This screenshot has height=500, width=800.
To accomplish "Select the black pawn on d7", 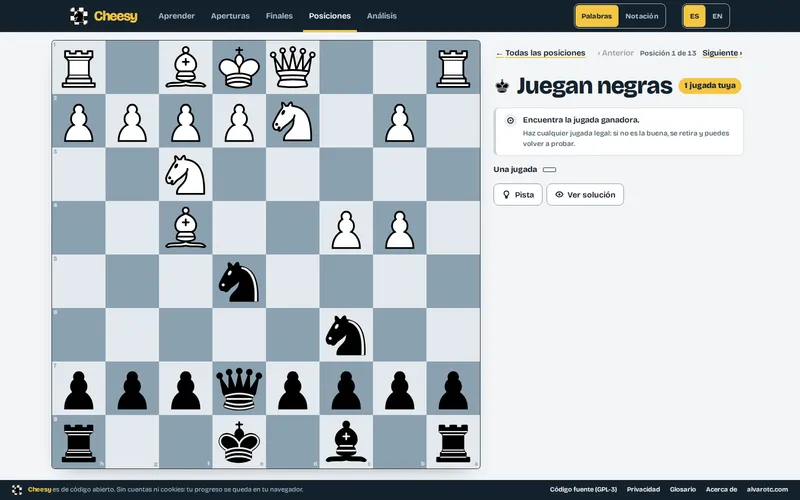I will 292,388.
